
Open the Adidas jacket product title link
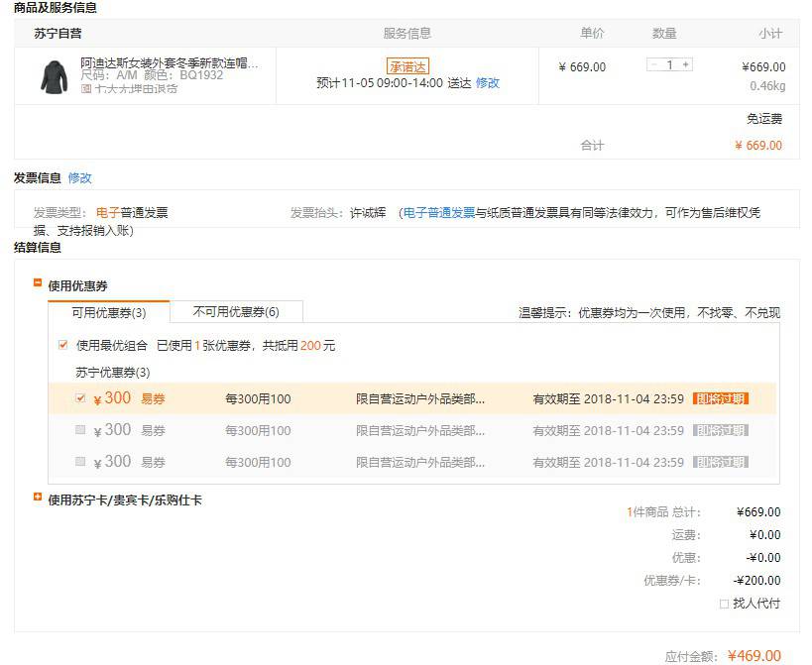pos(170,63)
